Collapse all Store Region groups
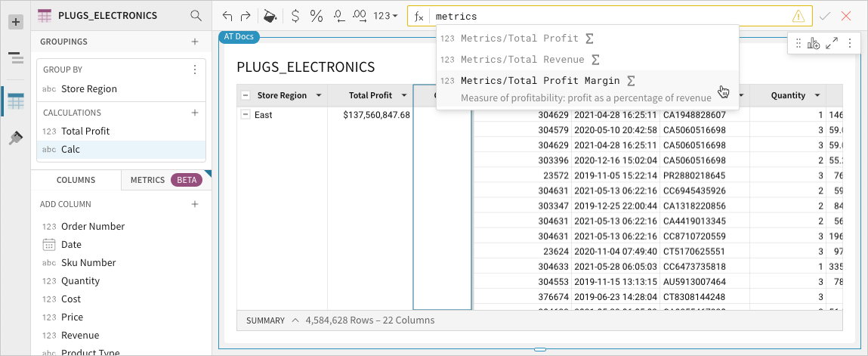 pos(245,96)
